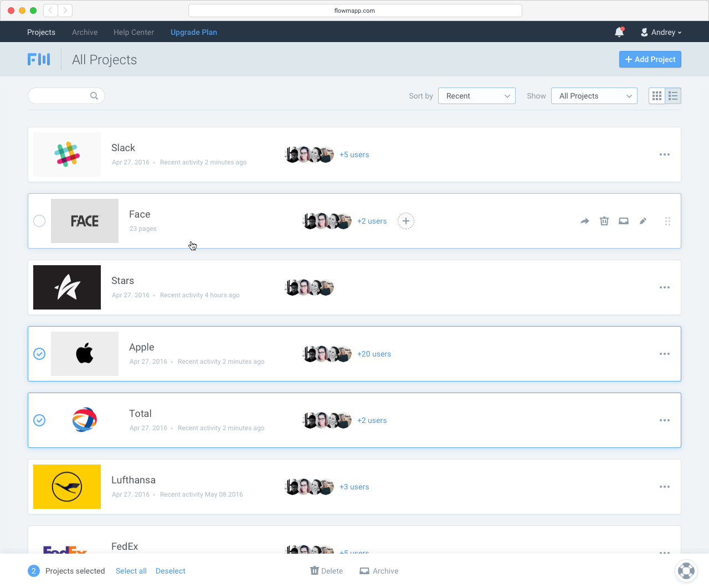
Task: Open the Slack project thumbnail
Action: (x=67, y=154)
